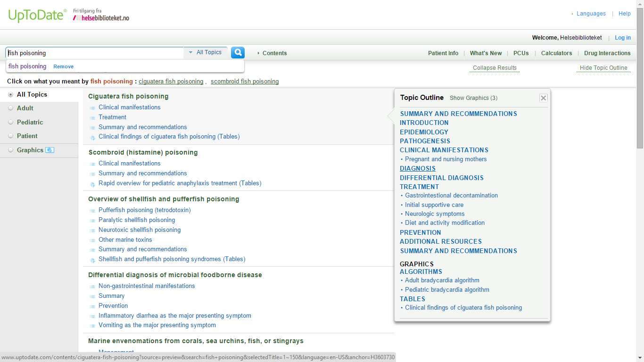Click outline icon beside Pufferfish poisoning (tetrodotoxin)
644x362 pixels.
pos(92,210)
